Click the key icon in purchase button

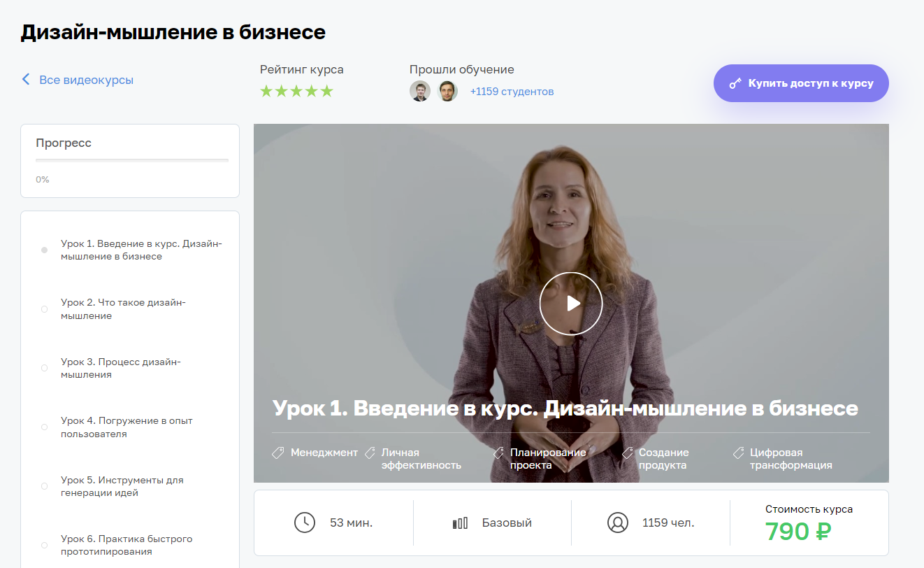point(735,83)
